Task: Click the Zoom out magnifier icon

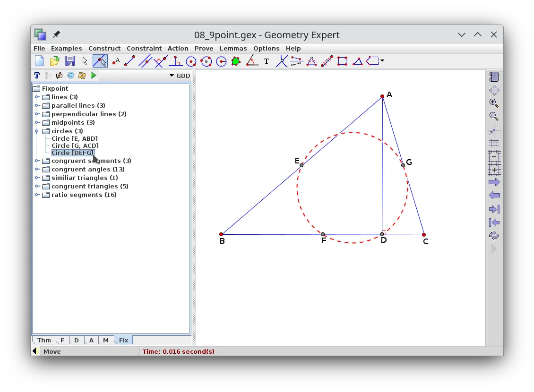Action: [494, 116]
